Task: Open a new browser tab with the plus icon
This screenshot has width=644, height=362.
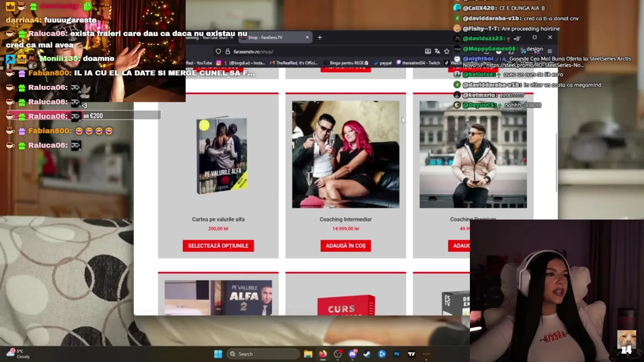Action: (x=319, y=37)
